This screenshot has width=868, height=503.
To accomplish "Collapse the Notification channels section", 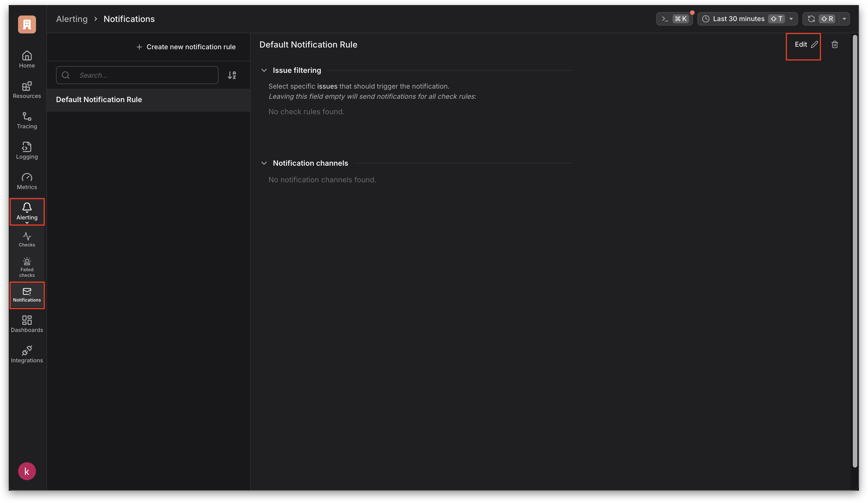I will (264, 163).
